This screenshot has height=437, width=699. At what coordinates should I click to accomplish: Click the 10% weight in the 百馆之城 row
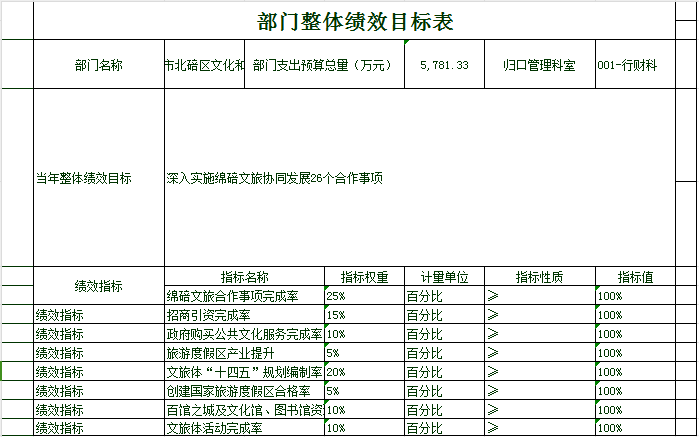click(365, 409)
